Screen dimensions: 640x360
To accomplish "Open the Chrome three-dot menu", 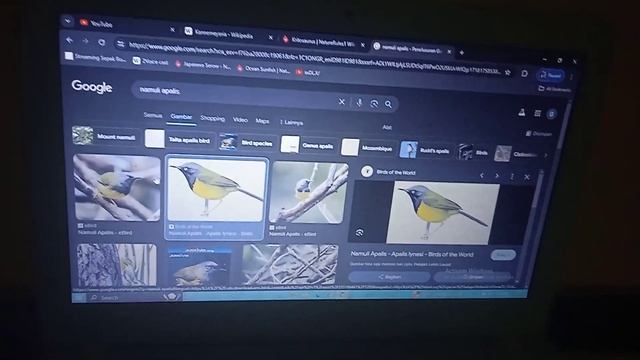I will click(x=572, y=76).
